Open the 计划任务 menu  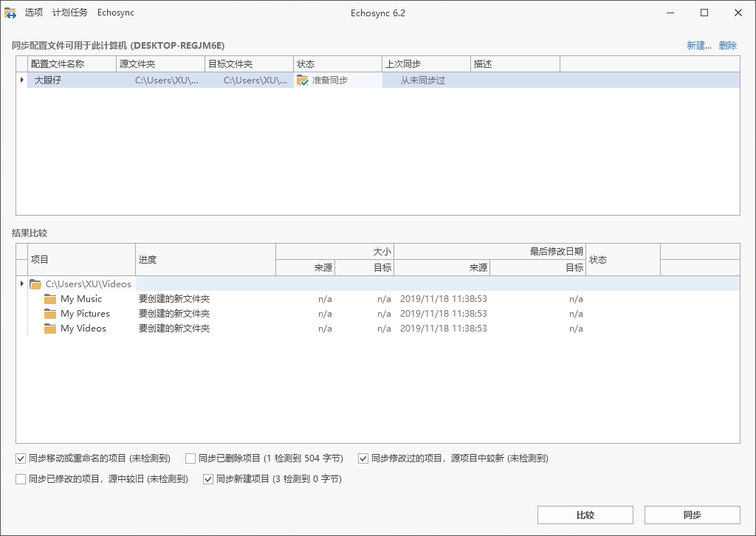(x=69, y=13)
